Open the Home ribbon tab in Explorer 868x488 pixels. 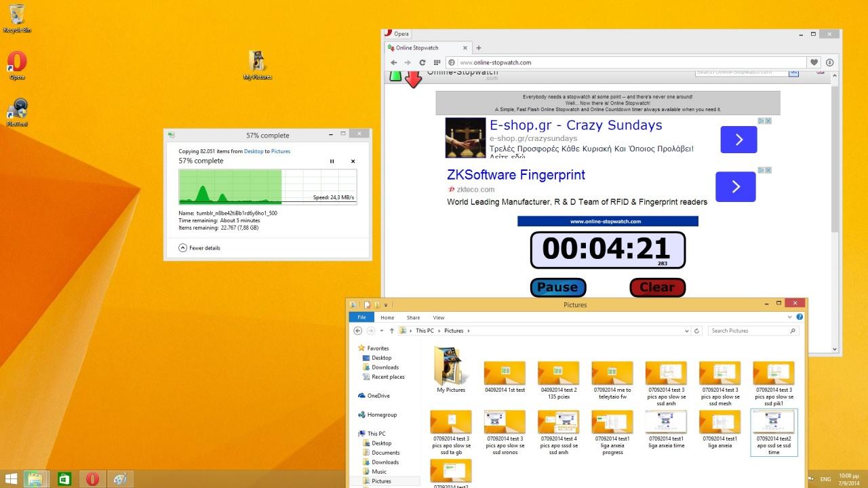(387, 317)
